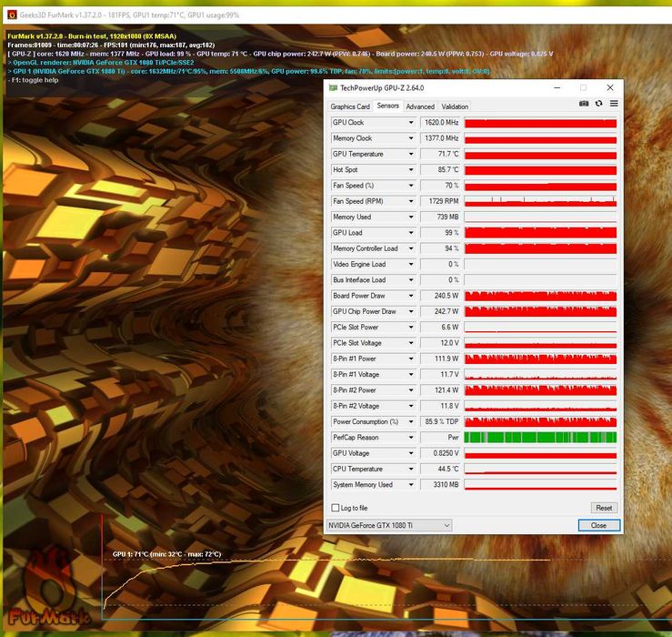
Task: Click the PerfCap Reason green graph
Action: coord(540,438)
